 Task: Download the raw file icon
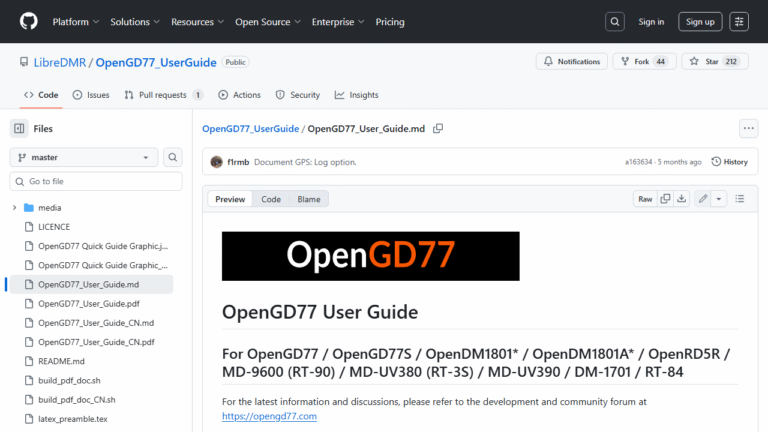click(681, 199)
